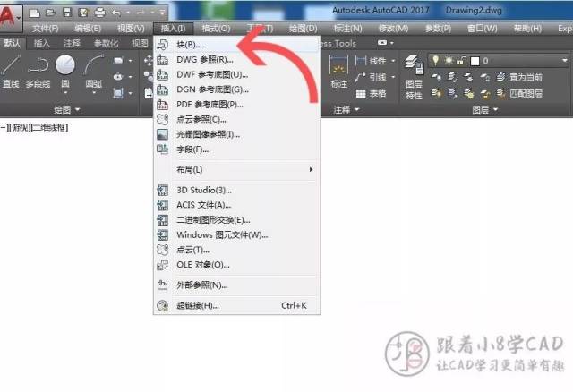Choose DGN 参考底图(G)... menu entry
This screenshot has height=392, width=573.
(x=236, y=89)
